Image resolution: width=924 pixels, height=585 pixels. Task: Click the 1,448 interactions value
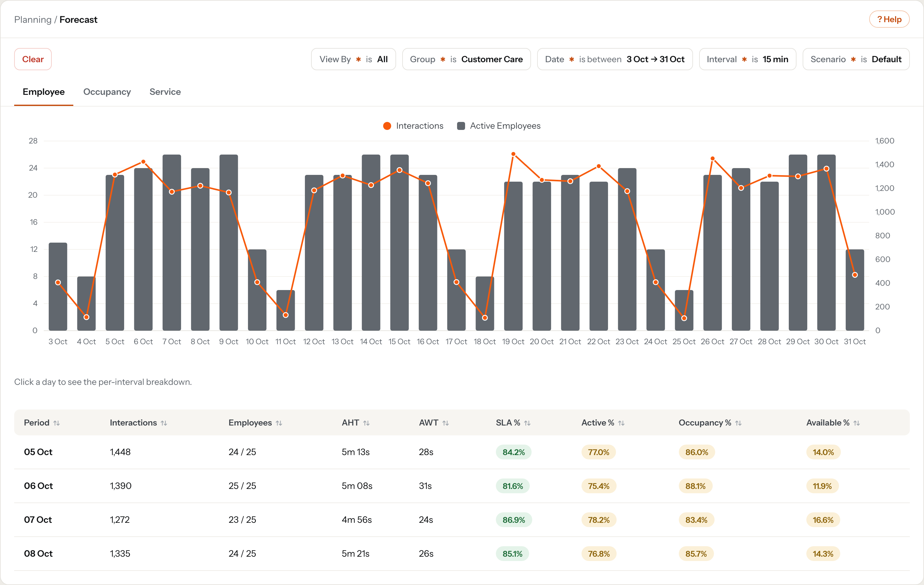coord(120,452)
